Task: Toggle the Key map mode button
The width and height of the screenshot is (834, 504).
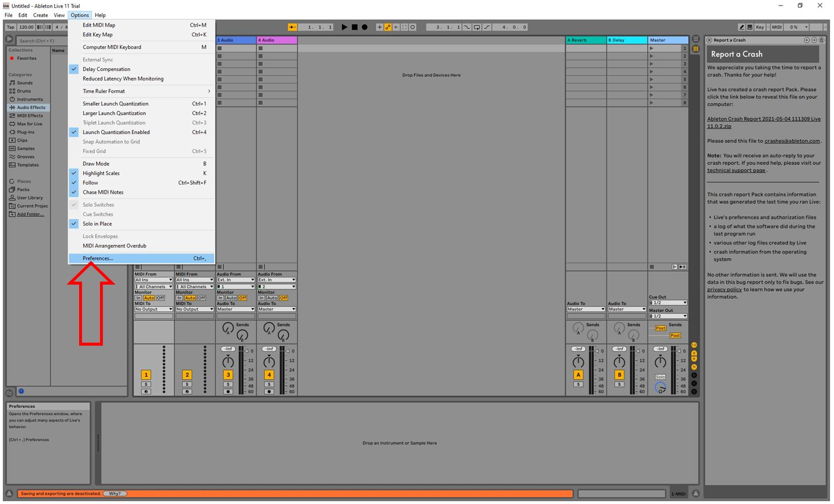Action: point(760,27)
